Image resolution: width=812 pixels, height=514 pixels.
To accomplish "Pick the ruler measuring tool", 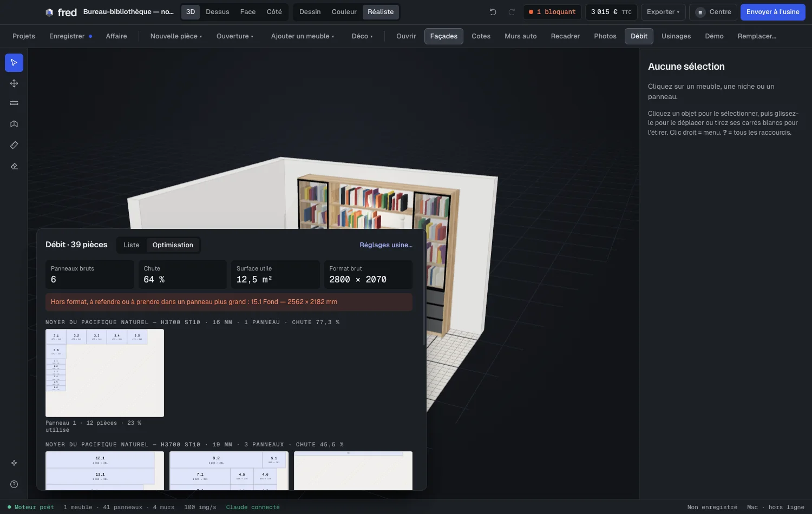I will tap(14, 145).
